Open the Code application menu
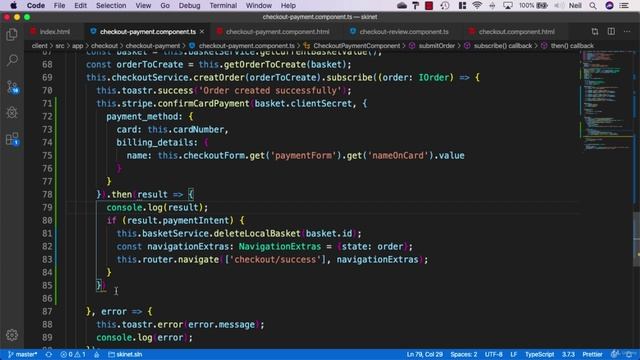The height and width of the screenshot is (360, 640). click(x=36, y=6)
